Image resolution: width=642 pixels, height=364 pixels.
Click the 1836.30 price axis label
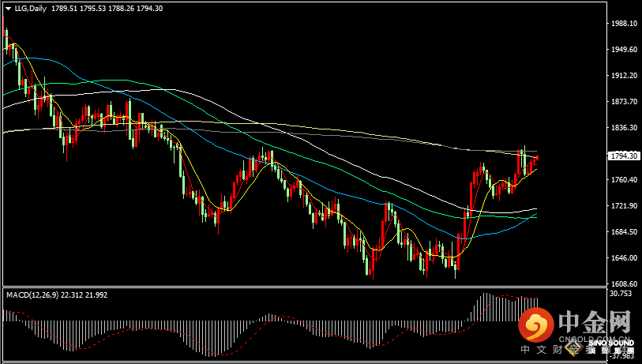coord(624,128)
